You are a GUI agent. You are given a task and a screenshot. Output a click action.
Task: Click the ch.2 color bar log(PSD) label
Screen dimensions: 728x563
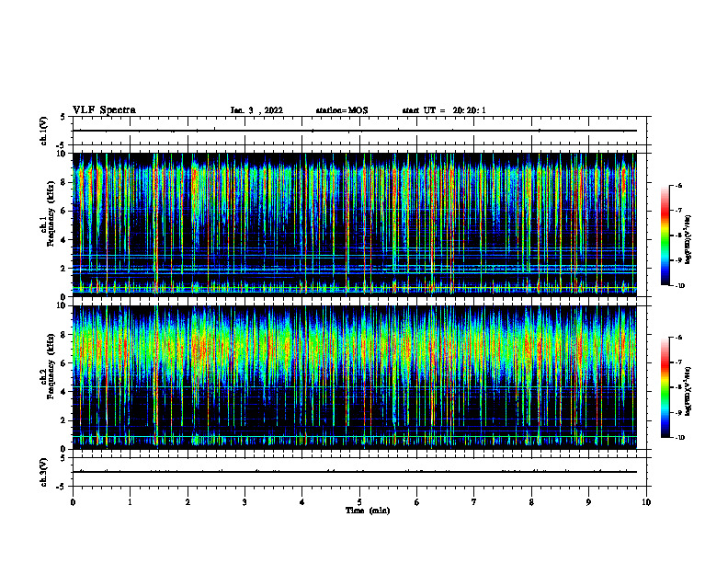[688, 391]
